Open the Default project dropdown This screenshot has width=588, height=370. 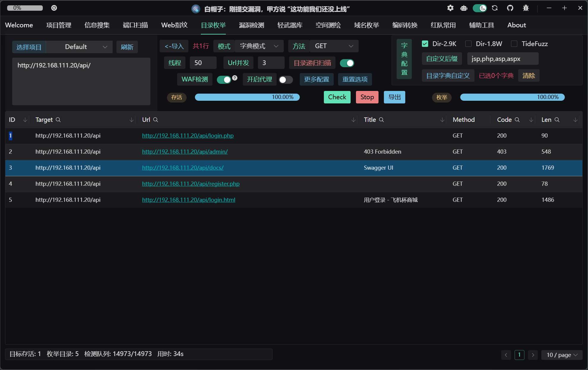tap(79, 47)
